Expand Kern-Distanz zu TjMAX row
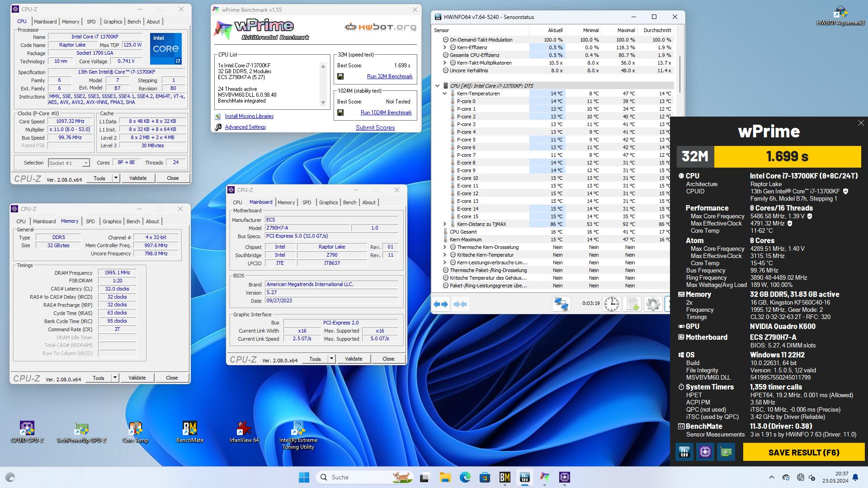Screen dimensions: 868x488 444,224
